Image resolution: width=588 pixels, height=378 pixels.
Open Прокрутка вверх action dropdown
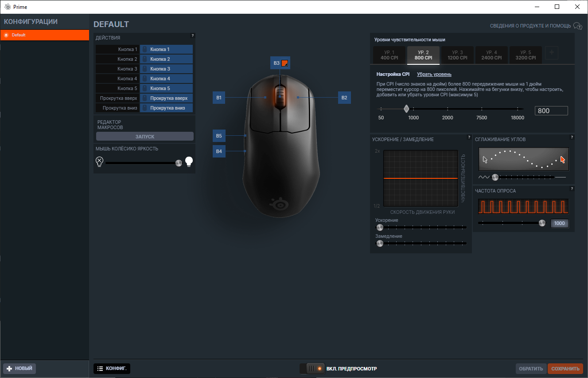coord(167,98)
